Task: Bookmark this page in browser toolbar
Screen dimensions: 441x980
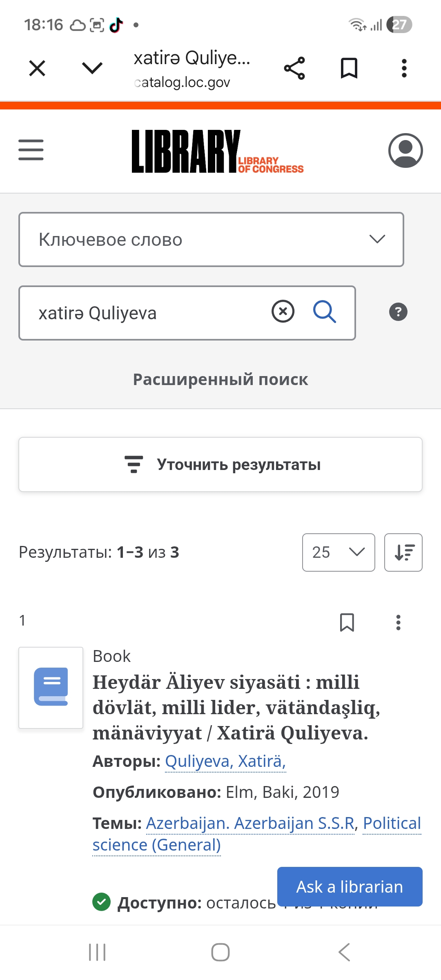Action: [x=349, y=68]
